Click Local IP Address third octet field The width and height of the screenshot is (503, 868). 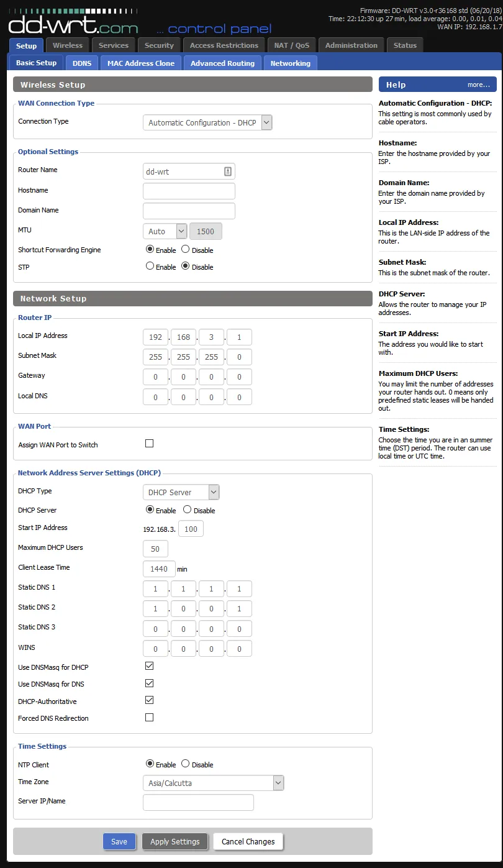click(x=211, y=337)
